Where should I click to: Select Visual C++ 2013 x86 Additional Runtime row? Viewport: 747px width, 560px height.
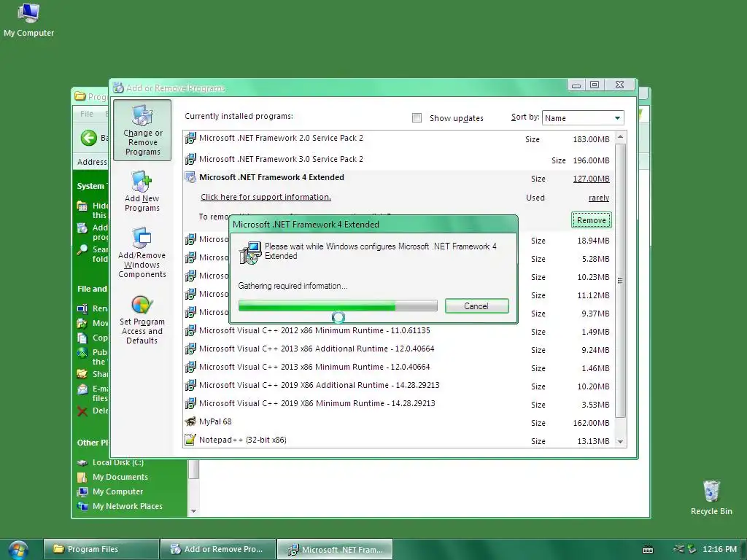[x=398, y=349]
